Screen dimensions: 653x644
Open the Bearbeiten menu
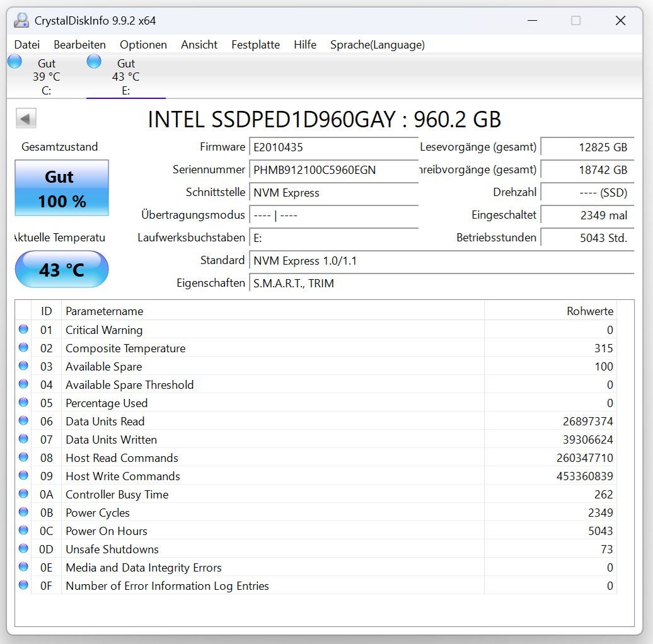pyautogui.click(x=79, y=45)
